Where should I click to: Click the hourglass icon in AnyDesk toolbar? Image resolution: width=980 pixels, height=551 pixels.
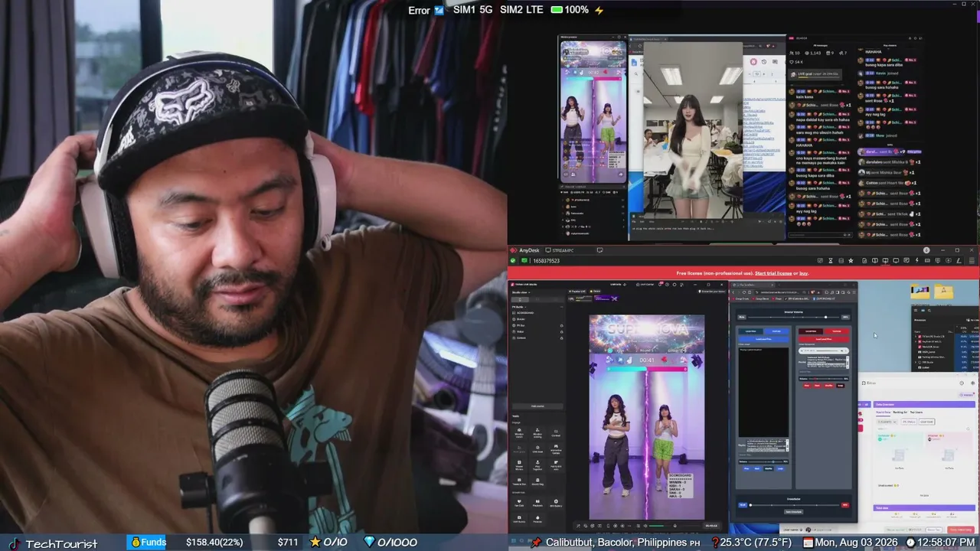tap(830, 261)
